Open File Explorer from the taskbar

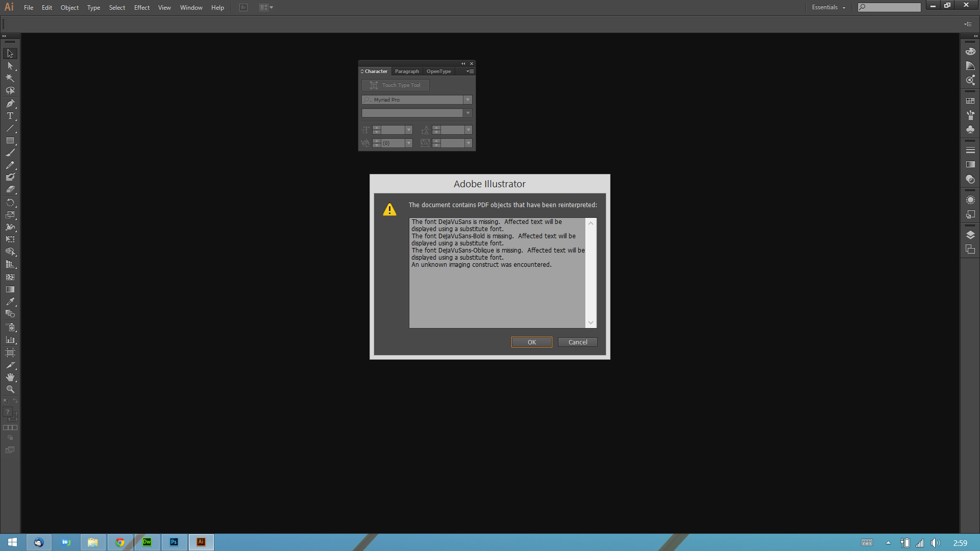(x=93, y=542)
